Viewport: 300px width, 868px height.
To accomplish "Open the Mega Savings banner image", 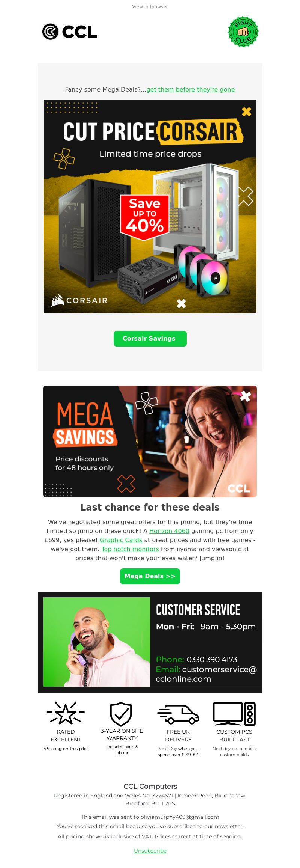I will [x=150, y=442].
